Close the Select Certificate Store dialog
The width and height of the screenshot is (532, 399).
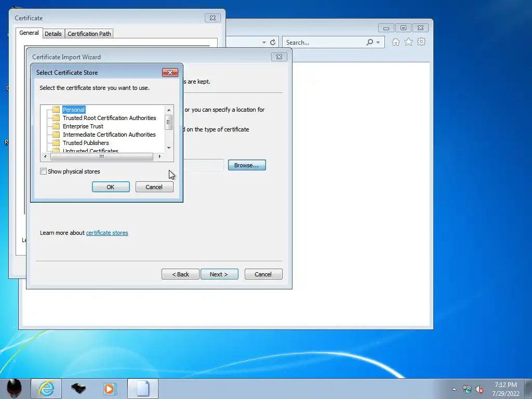pos(170,72)
